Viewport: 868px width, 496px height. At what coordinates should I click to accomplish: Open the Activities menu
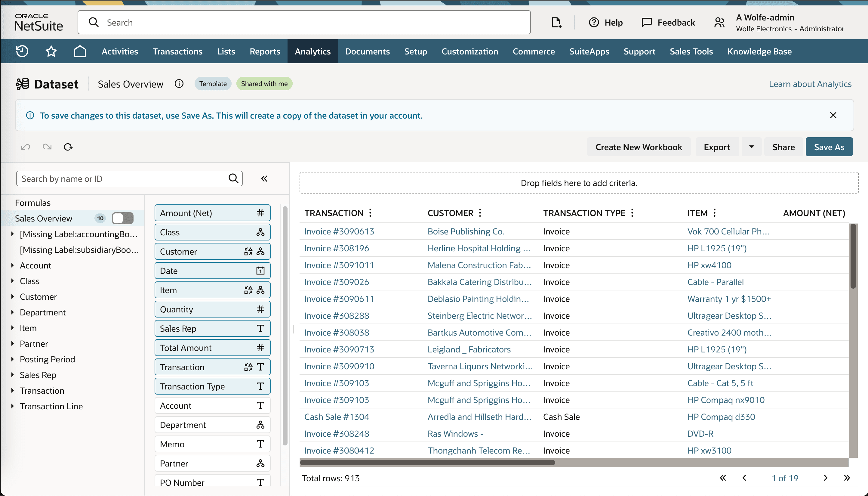(120, 51)
